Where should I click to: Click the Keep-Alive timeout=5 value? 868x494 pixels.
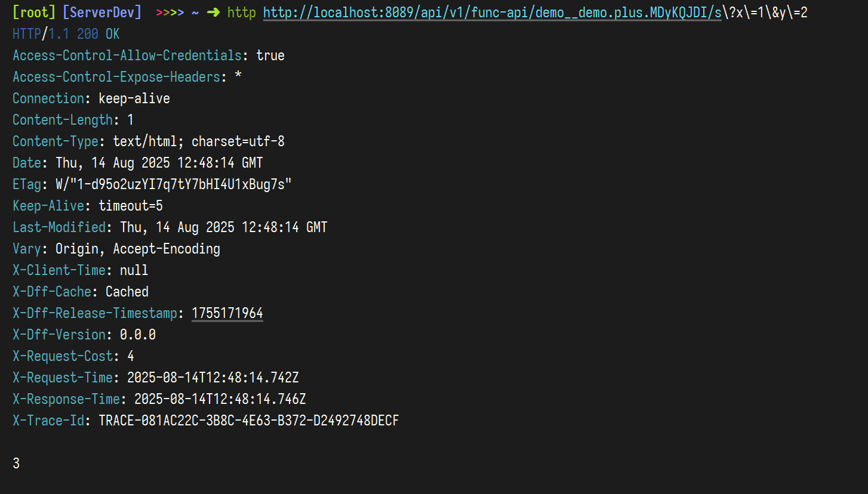pyautogui.click(x=131, y=206)
